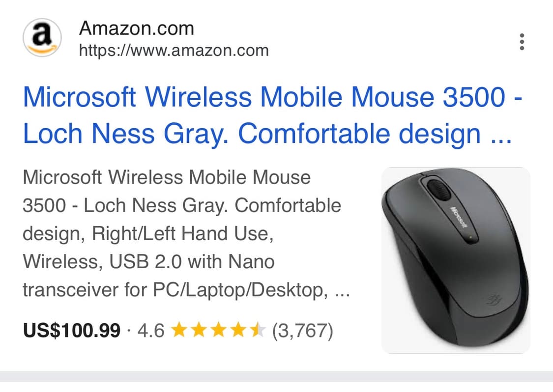Click the "USB 2.0 with Nano" snippet line

[x=188, y=262]
